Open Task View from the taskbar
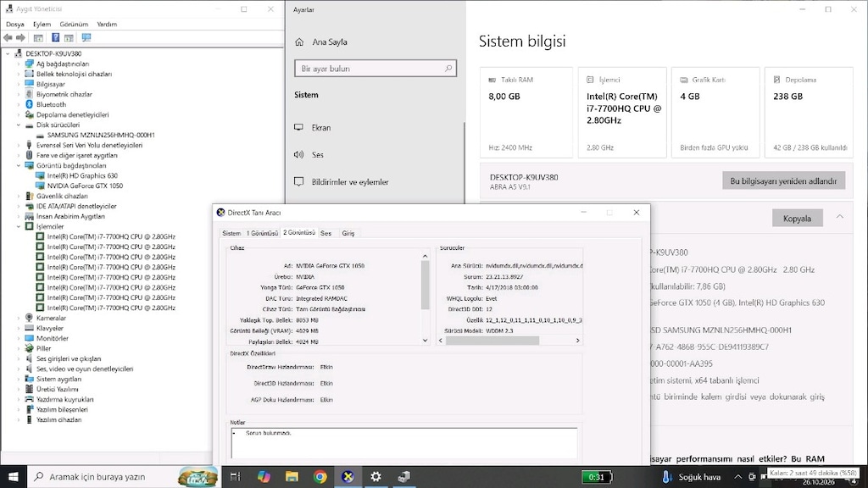868x488 pixels. 236,476
